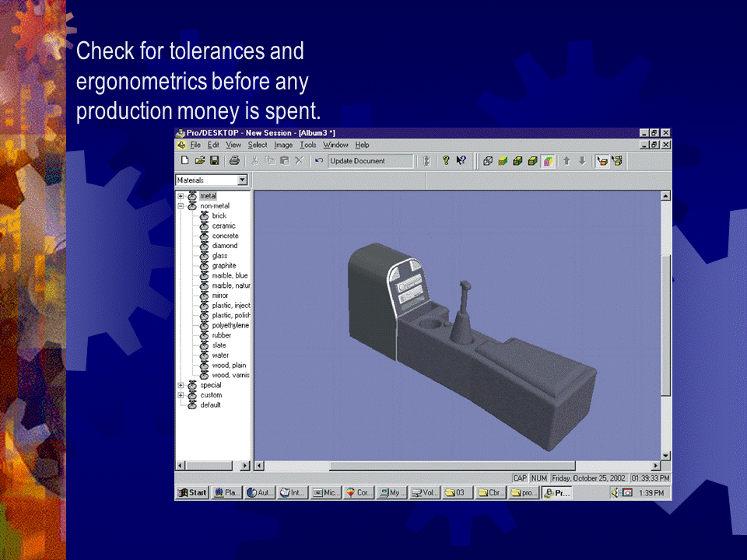Open the Materials dropdown list
The width and height of the screenshot is (747, 560).
[x=243, y=180]
